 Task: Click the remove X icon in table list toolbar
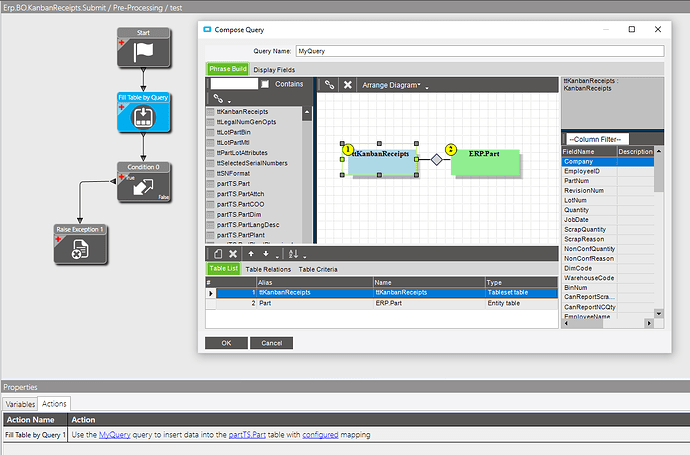click(233, 254)
